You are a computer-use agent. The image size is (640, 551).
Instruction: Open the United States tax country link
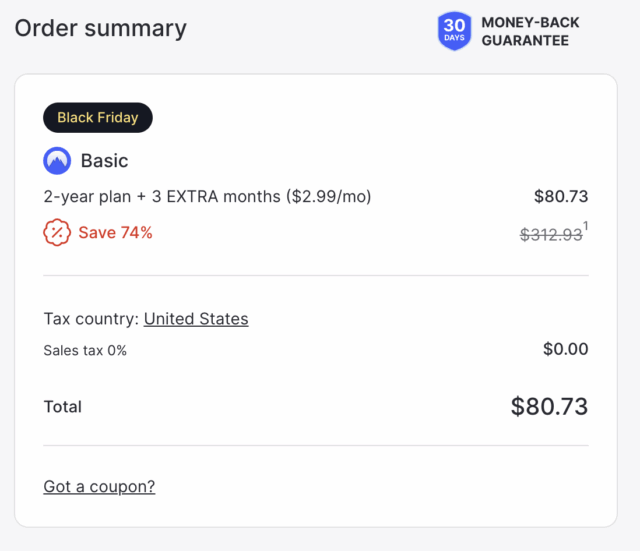196,319
